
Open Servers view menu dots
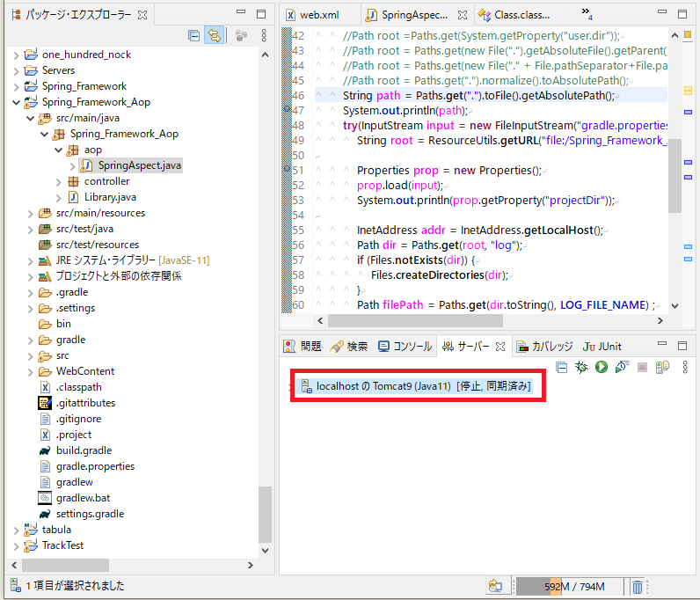point(685,367)
